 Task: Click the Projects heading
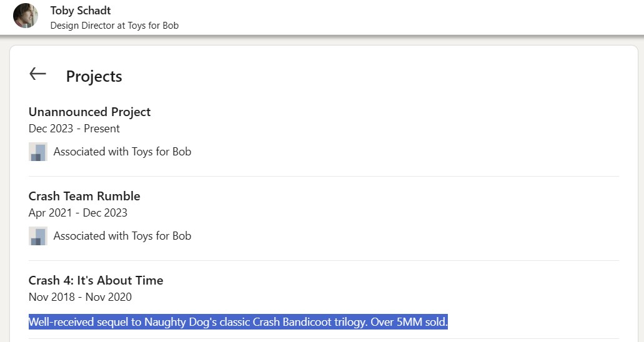(94, 76)
